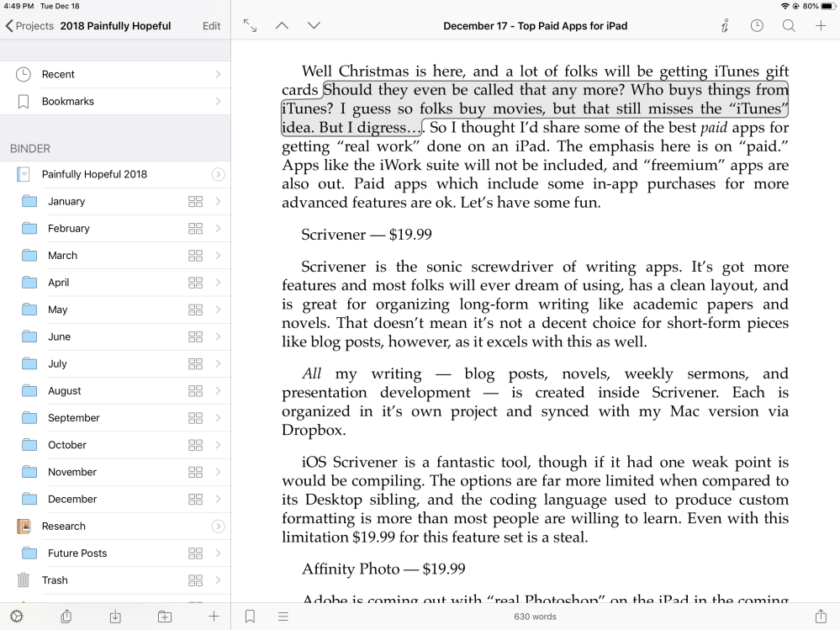Add a new document with the plus icon
This screenshot has height=630, width=840.
coord(820,25)
